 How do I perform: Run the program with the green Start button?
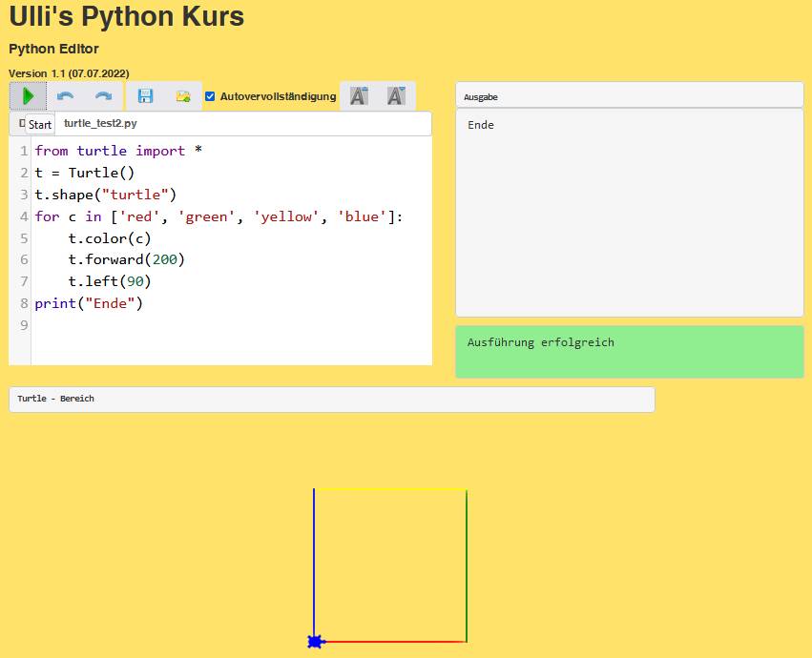click(x=28, y=96)
